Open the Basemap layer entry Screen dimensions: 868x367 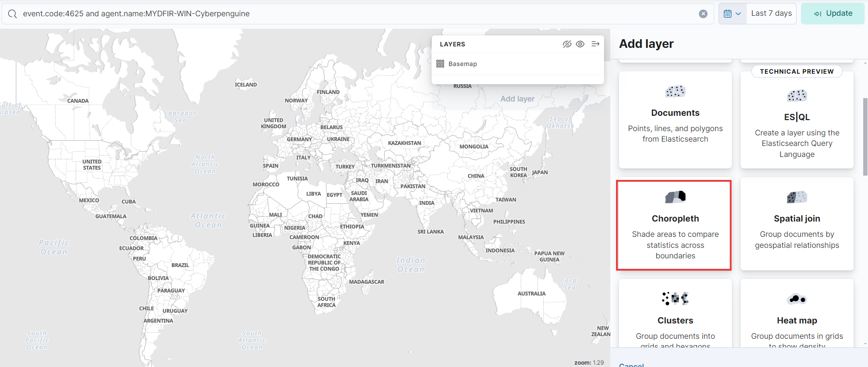pyautogui.click(x=463, y=64)
